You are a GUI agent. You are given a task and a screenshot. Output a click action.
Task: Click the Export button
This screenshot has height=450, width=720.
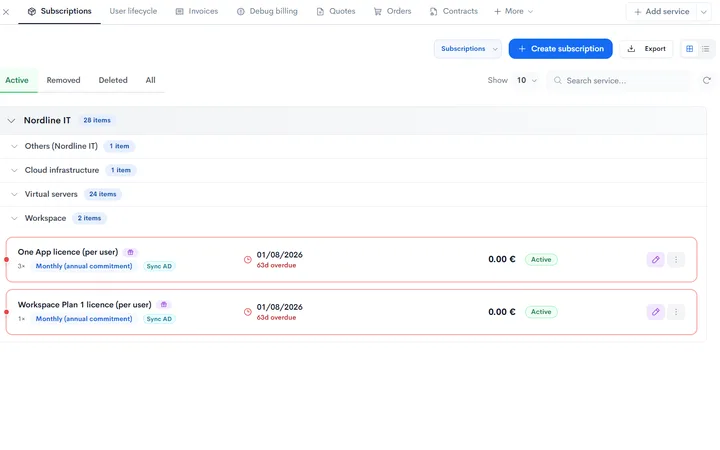646,49
